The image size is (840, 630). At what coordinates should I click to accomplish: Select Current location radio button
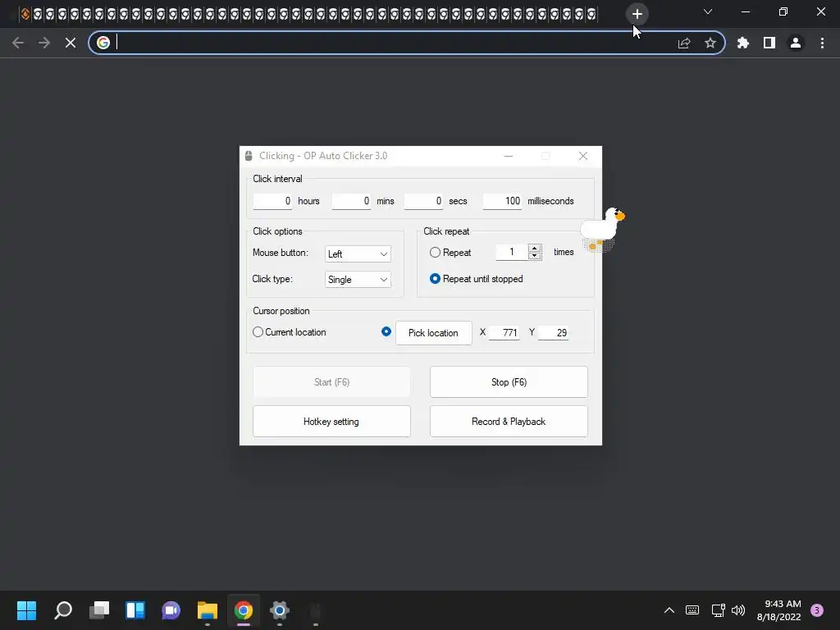click(258, 332)
